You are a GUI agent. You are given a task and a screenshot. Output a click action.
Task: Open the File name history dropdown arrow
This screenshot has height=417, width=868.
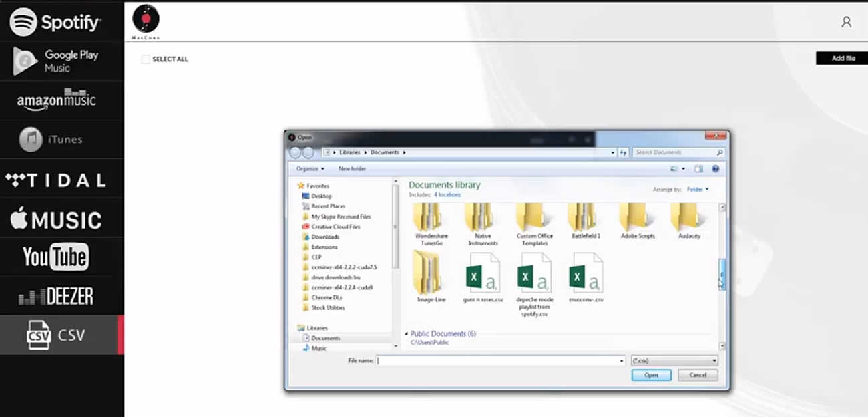pos(622,360)
